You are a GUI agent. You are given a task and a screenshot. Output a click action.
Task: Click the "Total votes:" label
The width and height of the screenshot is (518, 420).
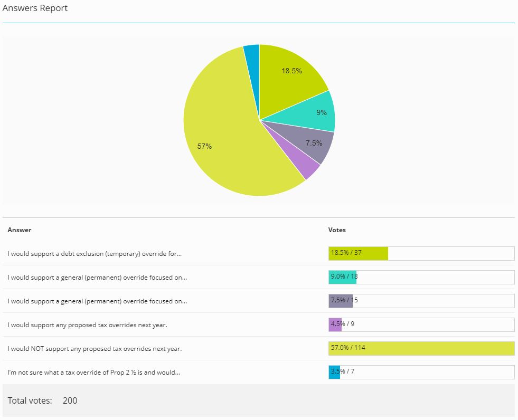tap(30, 400)
